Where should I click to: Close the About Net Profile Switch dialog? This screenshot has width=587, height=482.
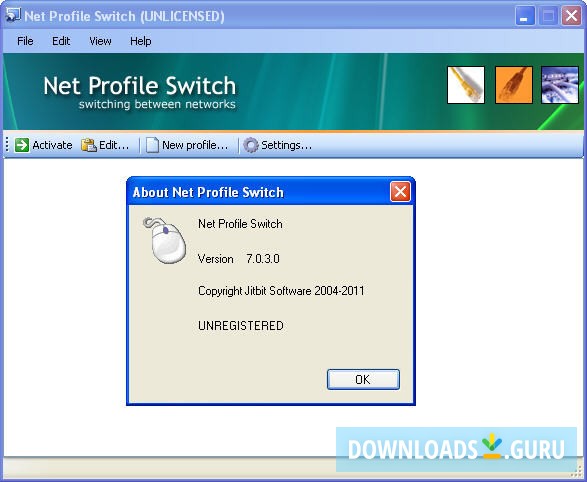pos(400,192)
